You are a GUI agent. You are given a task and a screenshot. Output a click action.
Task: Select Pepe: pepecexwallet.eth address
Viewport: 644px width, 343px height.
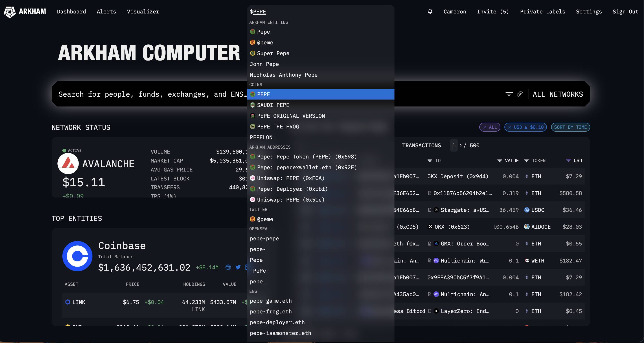[321, 167]
